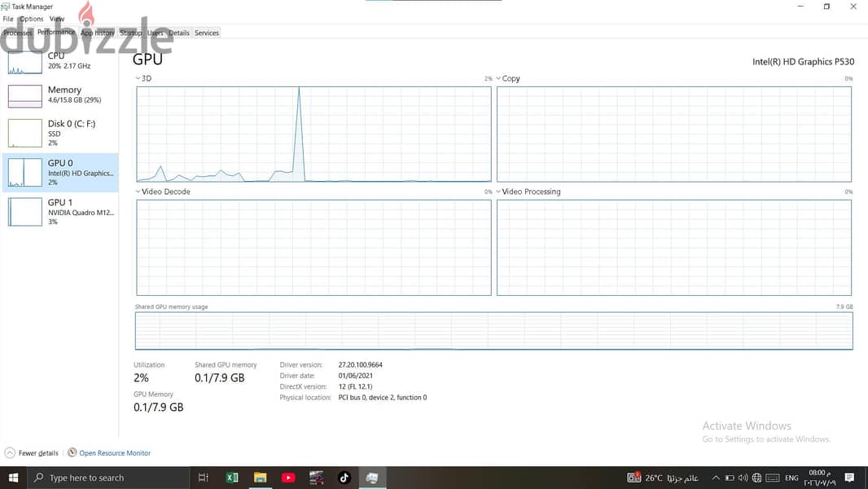The image size is (868, 489).
Task: Open Excel from the taskbar
Action: tap(232, 478)
